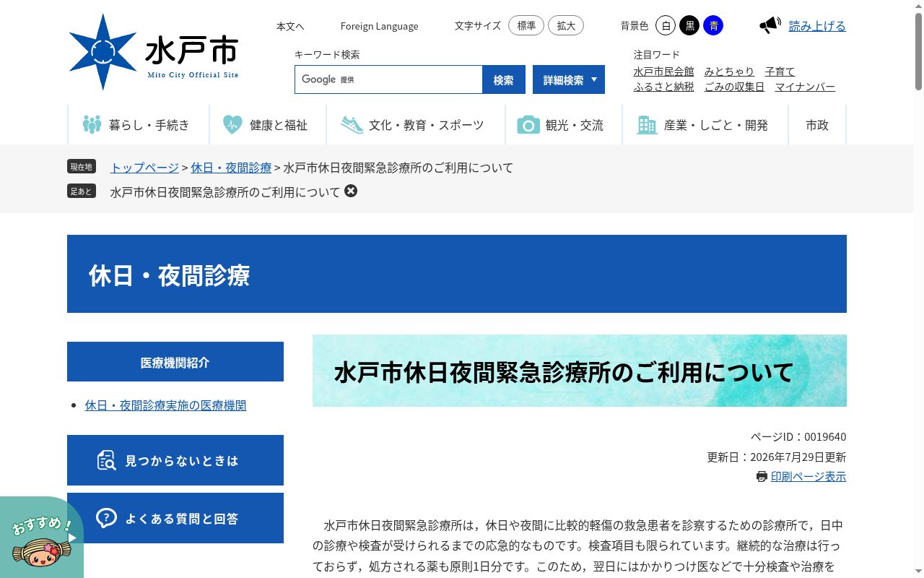Open the 文化・教育・スポーツ menu
This screenshot has width=924, height=578.
click(x=415, y=125)
